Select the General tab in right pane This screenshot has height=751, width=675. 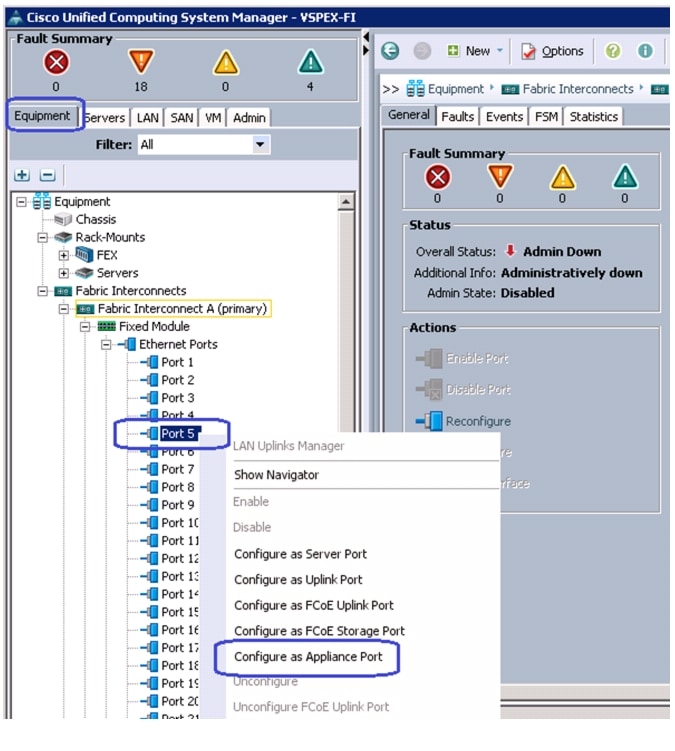pos(409,115)
